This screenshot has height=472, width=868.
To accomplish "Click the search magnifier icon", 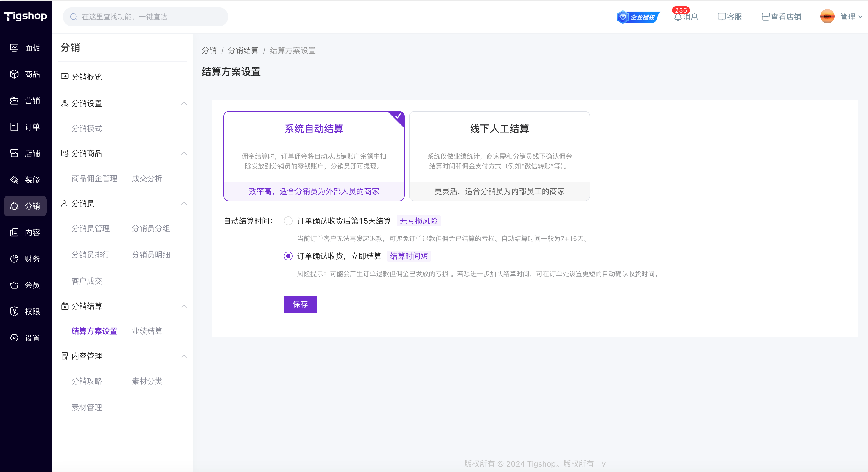I will click(x=74, y=17).
